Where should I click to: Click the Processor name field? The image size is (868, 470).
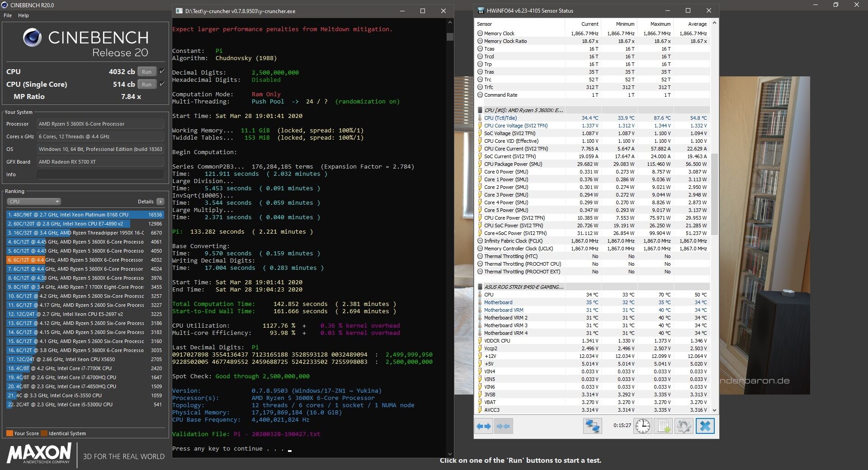pos(100,124)
